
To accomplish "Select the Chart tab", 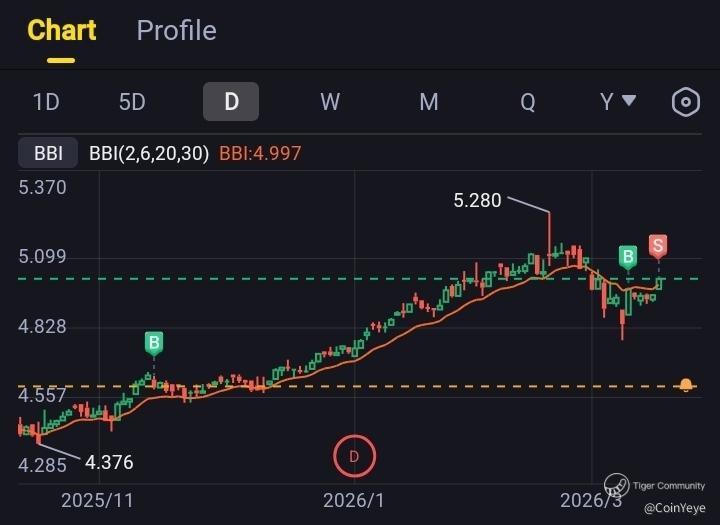I will [62, 30].
